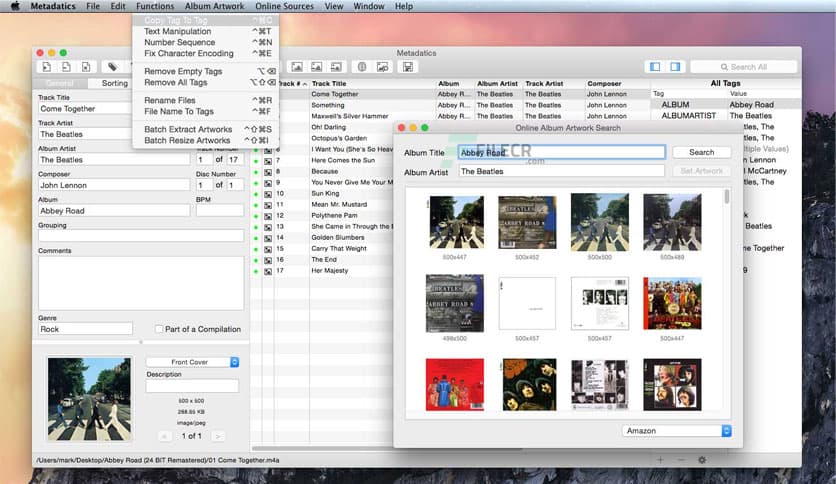Click the artwork results vertical scrollbar
This screenshot has height=484, width=836.
pos(727,196)
